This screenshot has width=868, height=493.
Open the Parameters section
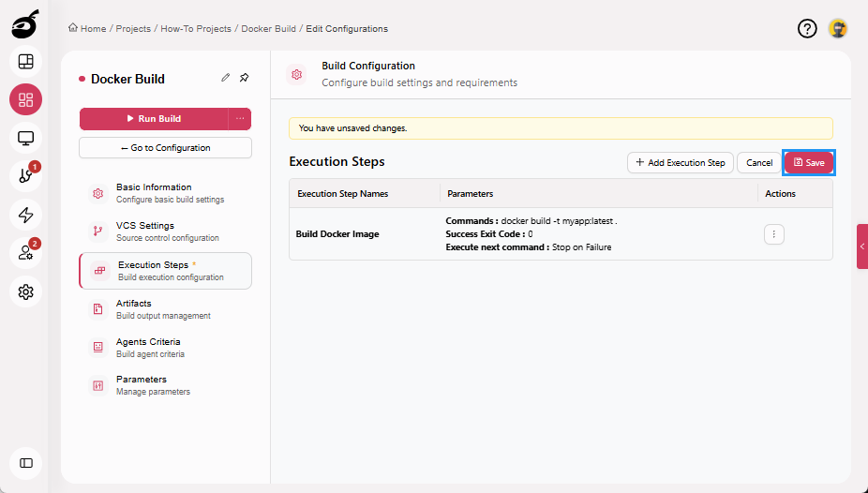point(166,385)
